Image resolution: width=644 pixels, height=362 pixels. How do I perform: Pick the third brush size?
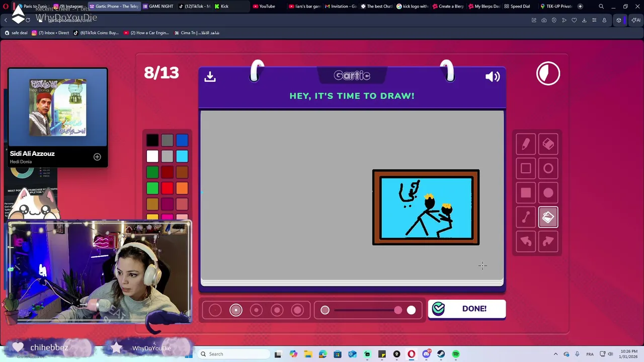[257, 310]
